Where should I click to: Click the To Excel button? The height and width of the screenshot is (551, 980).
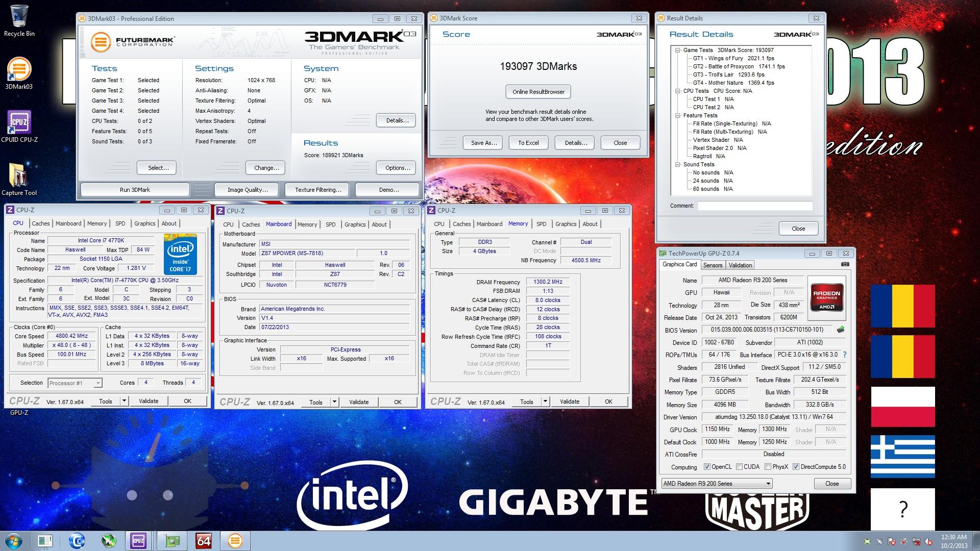point(528,143)
